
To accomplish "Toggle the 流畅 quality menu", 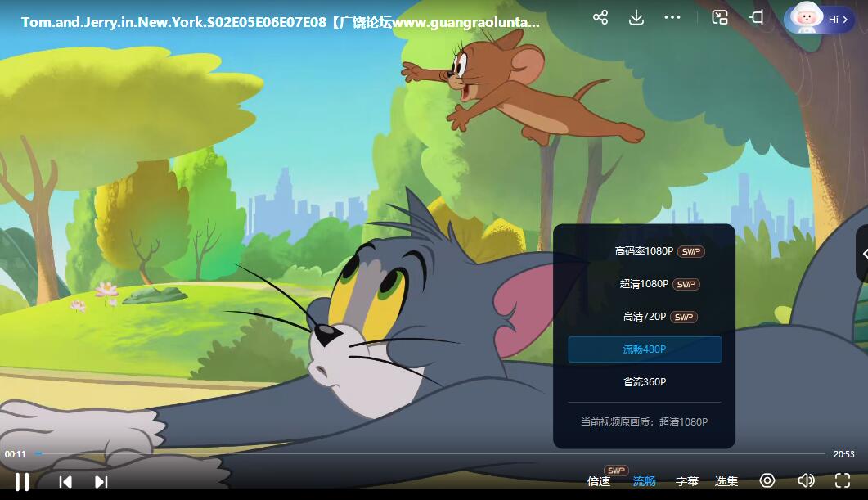I will 645,481.
